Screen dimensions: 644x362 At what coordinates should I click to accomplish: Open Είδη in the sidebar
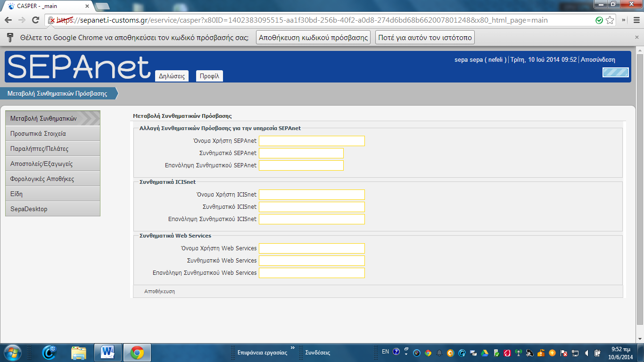point(53,194)
